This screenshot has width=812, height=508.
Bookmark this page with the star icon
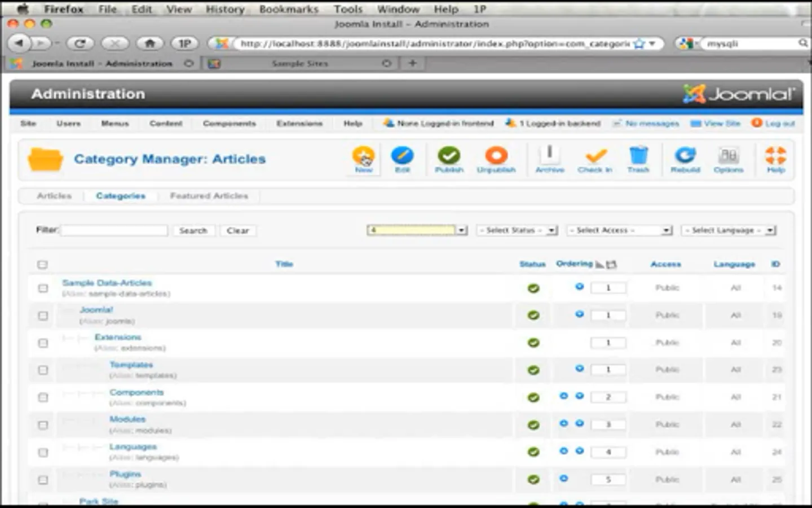point(639,43)
